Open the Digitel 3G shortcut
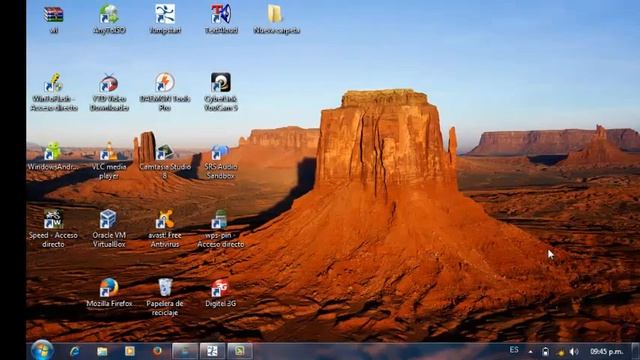This screenshot has width=640, height=360. pos(220,288)
